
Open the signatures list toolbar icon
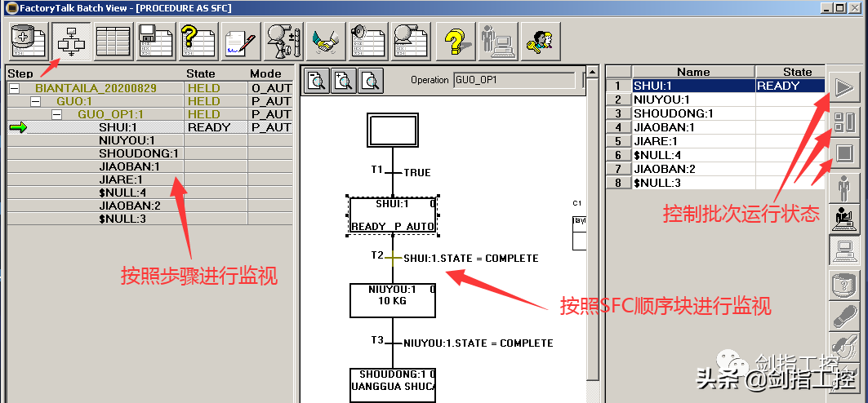[x=241, y=39]
